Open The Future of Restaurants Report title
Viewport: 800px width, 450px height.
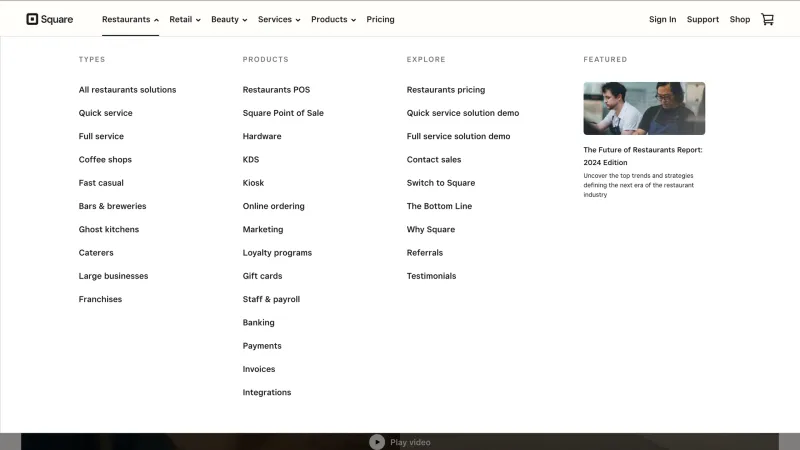tap(643, 156)
